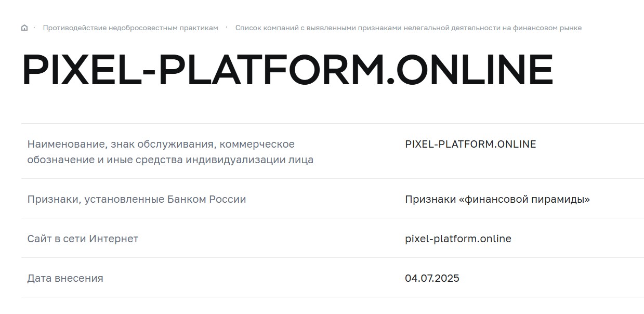Click the chevron between the breadcrumb links
The image size is (644, 314).
click(226, 28)
